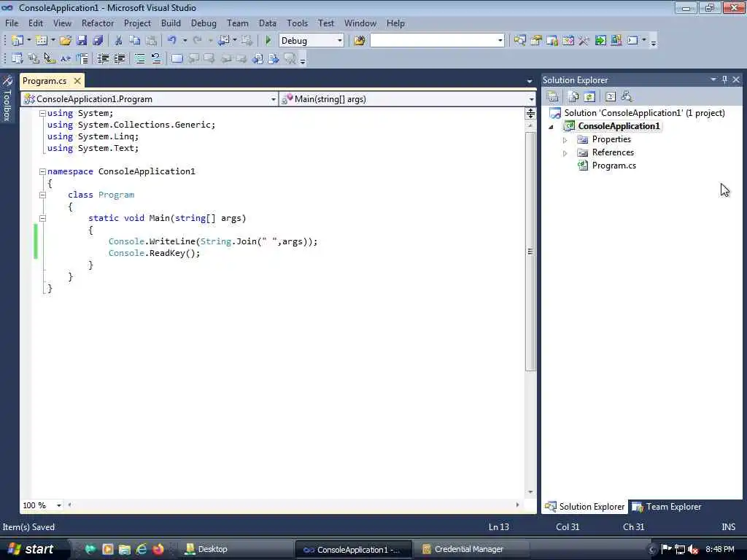This screenshot has height=560, width=747.
Task: Click the Decrease Line Indent icon
Action: pyautogui.click(x=103, y=58)
